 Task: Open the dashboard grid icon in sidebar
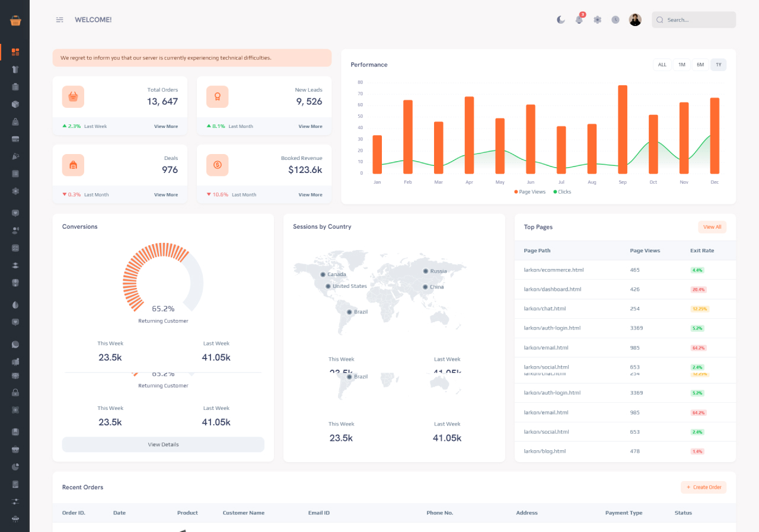click(x=15, y=52)
